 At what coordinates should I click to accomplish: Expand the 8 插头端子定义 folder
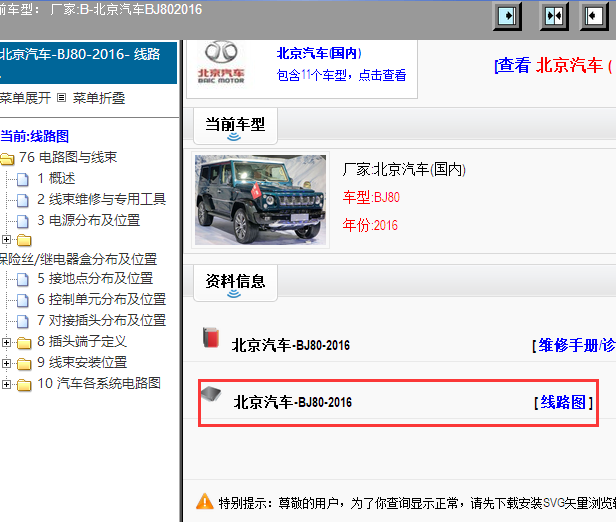(x=6, y=342)
